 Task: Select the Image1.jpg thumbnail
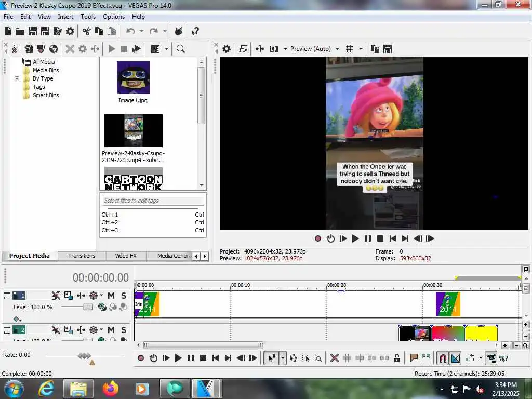(x=133, y=78)
